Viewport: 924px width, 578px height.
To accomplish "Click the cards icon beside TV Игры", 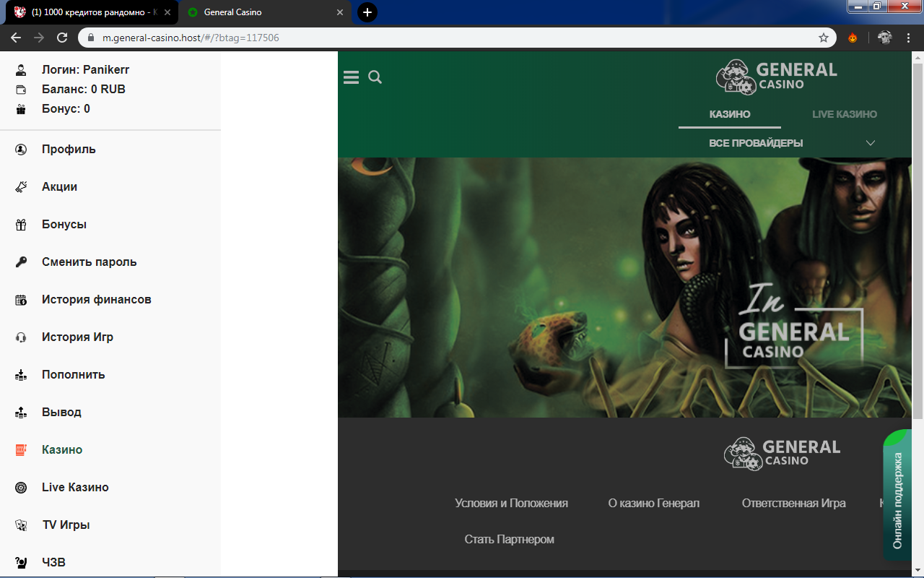I will [x=21, y=525].
